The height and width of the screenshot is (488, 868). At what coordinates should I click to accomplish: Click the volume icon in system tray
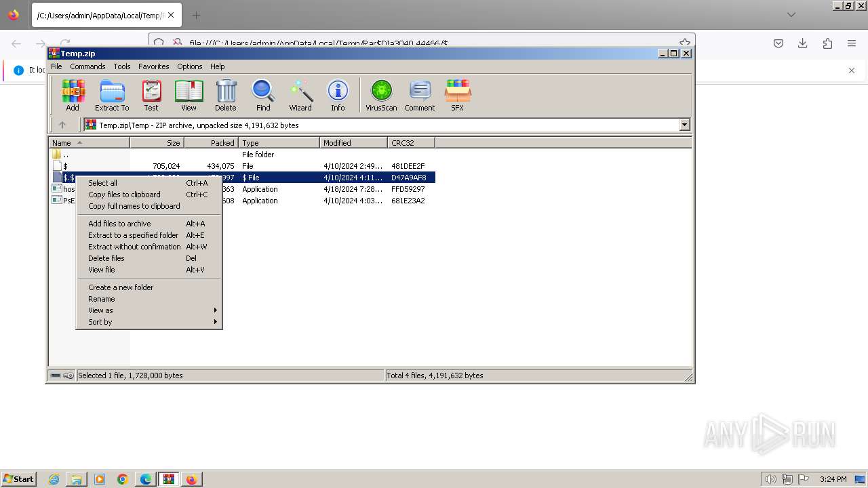pyautogui.click(x=770, y=479)
